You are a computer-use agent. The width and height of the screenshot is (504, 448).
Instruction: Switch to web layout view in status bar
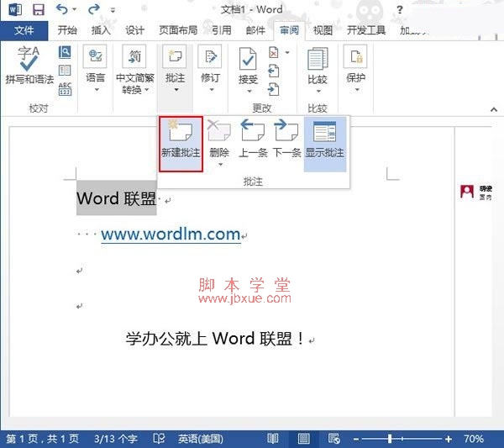point(334,439)
